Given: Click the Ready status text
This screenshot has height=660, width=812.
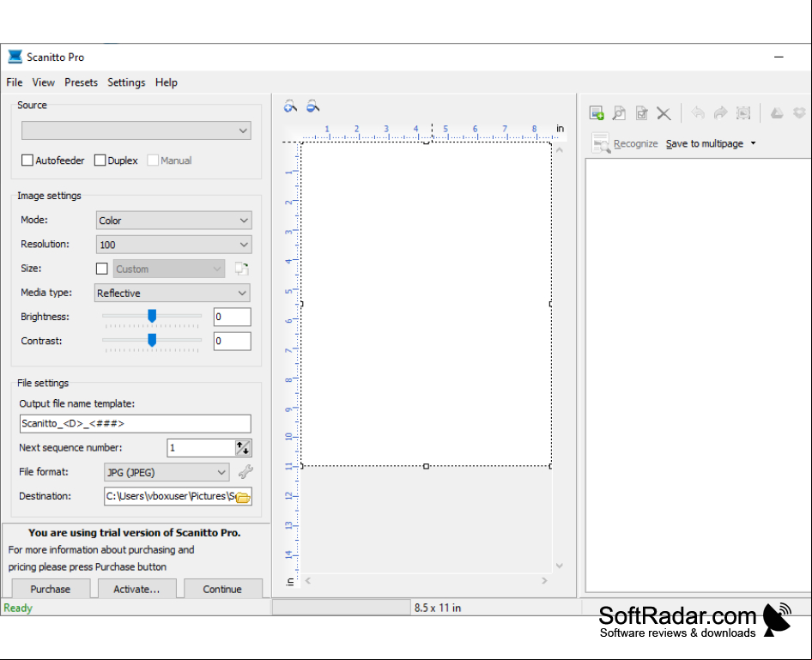Looking at the screenshot, I should pos(18,608).
